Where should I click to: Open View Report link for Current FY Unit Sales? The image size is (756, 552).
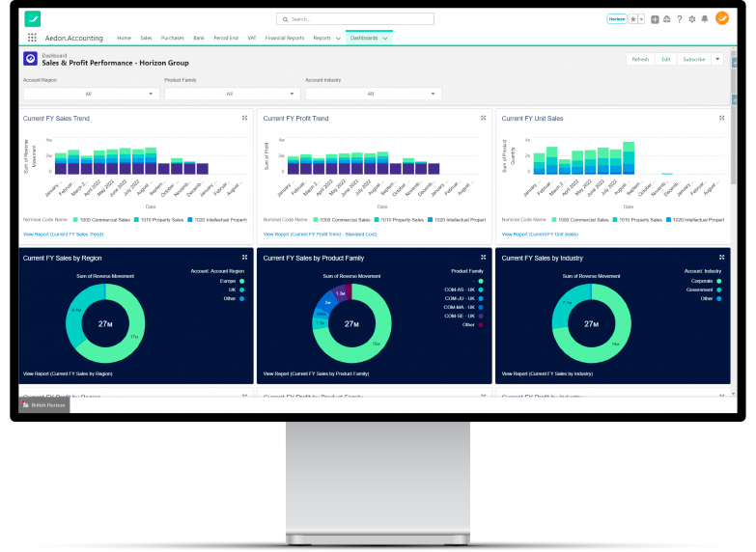click(540, 234)
